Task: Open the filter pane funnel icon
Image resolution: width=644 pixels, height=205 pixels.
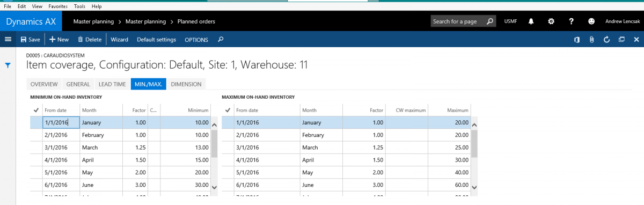Action: point(8,65)
